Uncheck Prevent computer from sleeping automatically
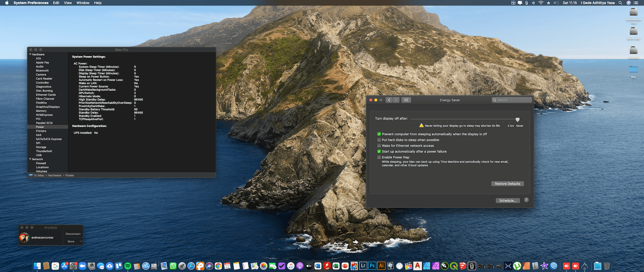 [379, 134]
